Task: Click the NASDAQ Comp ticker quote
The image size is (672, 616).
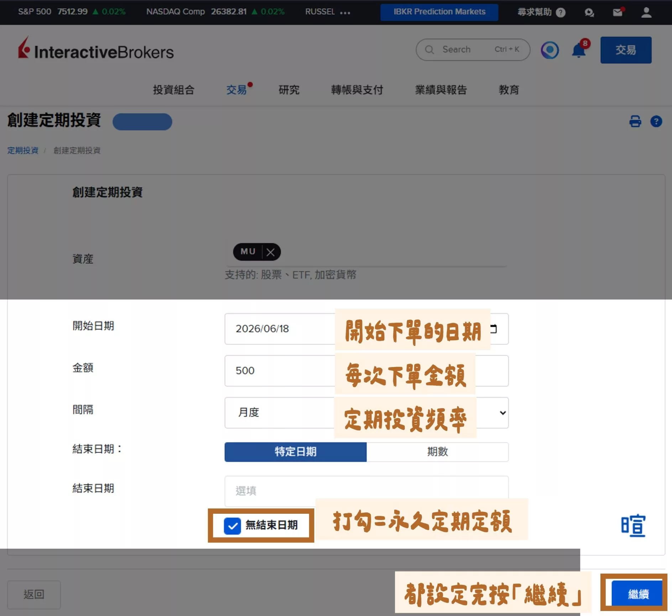Action: pyautogui.click(x=215, y=12)
